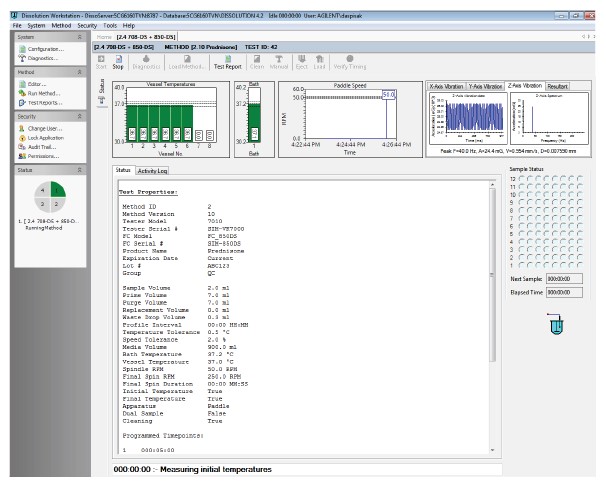
Task: Click the Eject toolbar icon
Action: 301,62
